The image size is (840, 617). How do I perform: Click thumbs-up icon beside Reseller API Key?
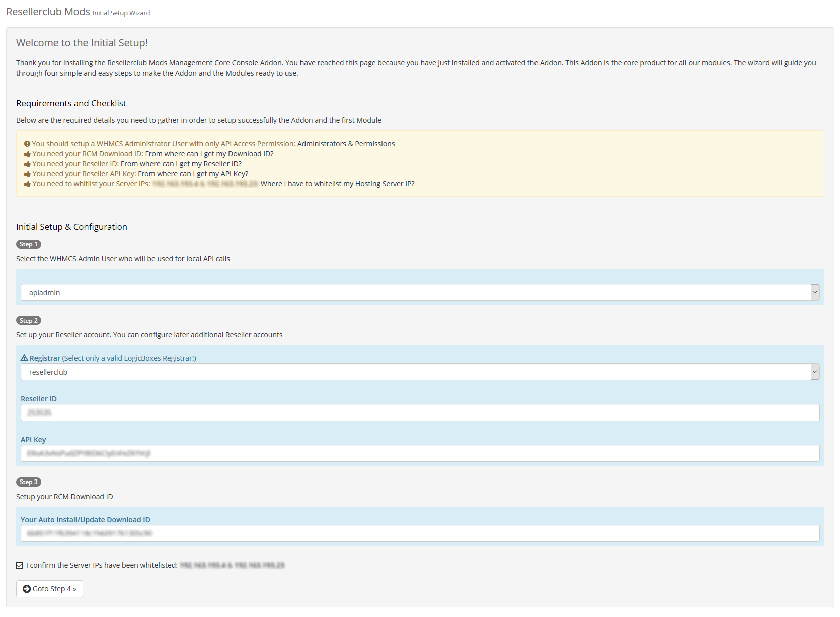click(x=27, y=174)
